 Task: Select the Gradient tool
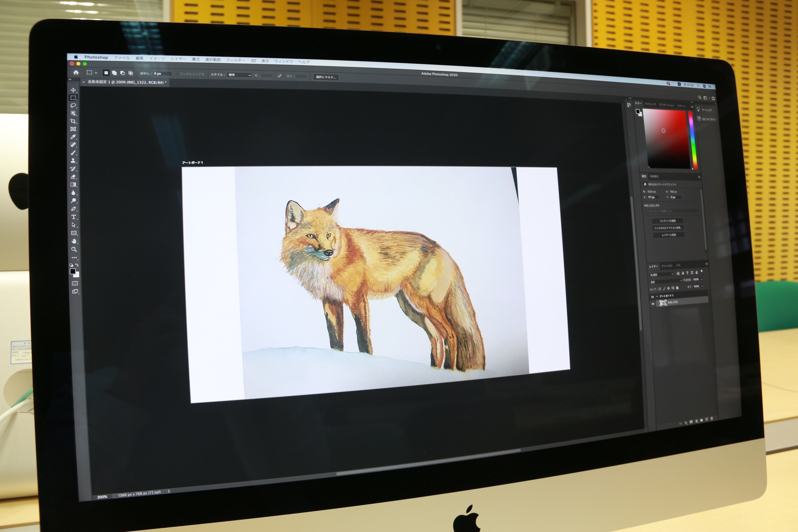coord(73,185)
